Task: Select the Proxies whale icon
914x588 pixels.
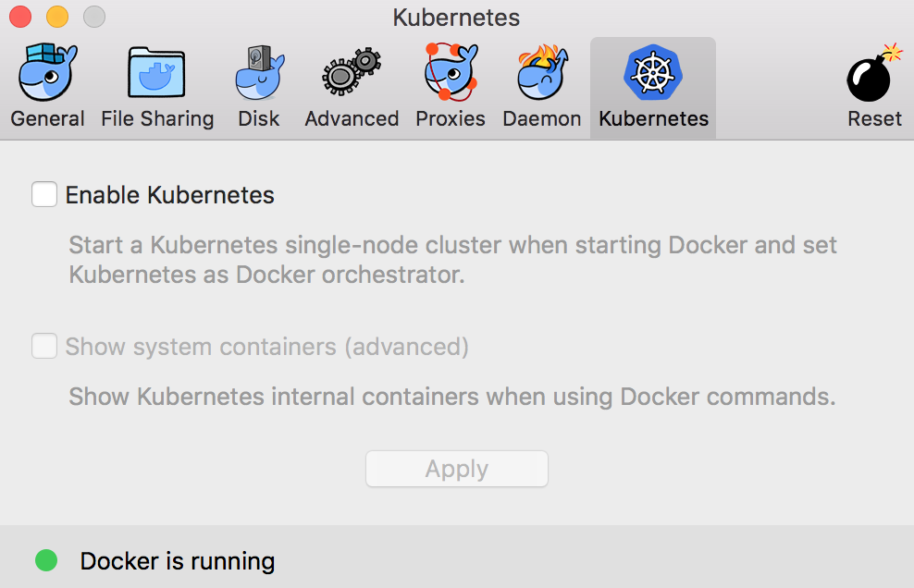Action: [x=451, y=72]
